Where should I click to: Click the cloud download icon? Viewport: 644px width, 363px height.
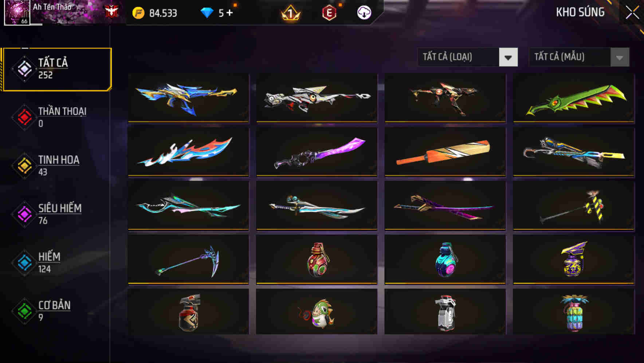364,13
